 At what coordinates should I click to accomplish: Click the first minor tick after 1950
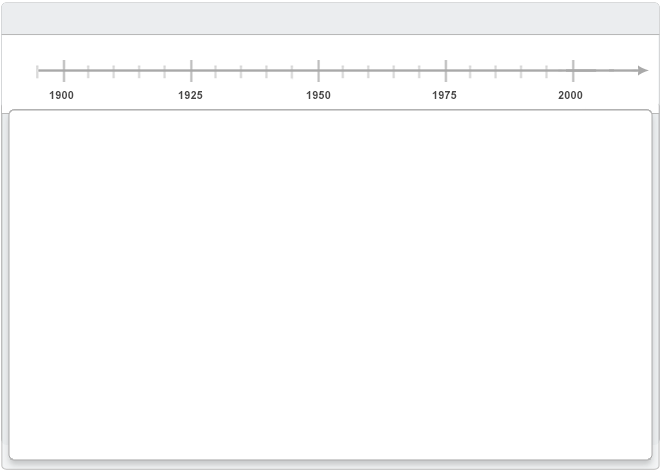coord(343,71)
